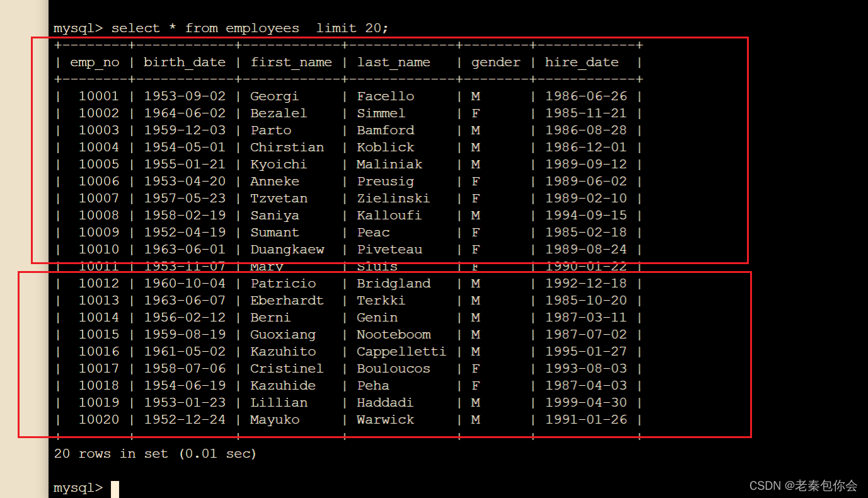Select last name Bridgland

(393, 284)
